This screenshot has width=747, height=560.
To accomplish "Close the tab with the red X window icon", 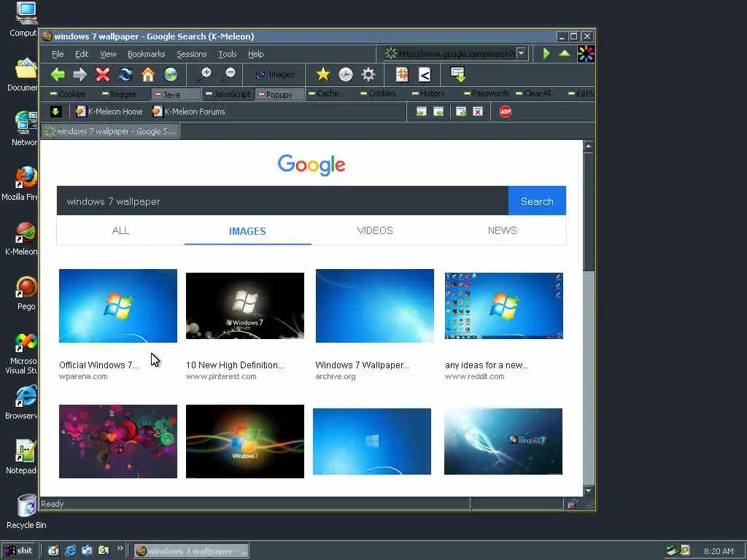I will pyautogui.click(x=478, y=112).
